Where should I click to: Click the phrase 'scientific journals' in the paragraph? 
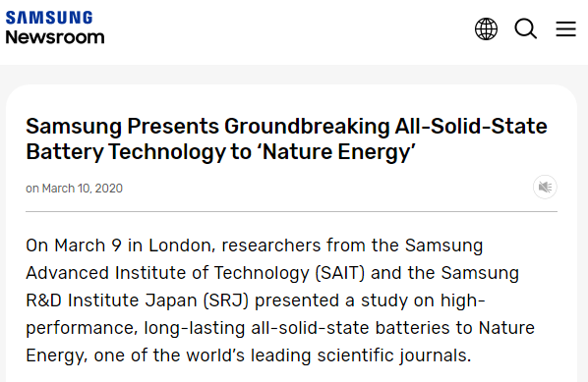point(394,355)
